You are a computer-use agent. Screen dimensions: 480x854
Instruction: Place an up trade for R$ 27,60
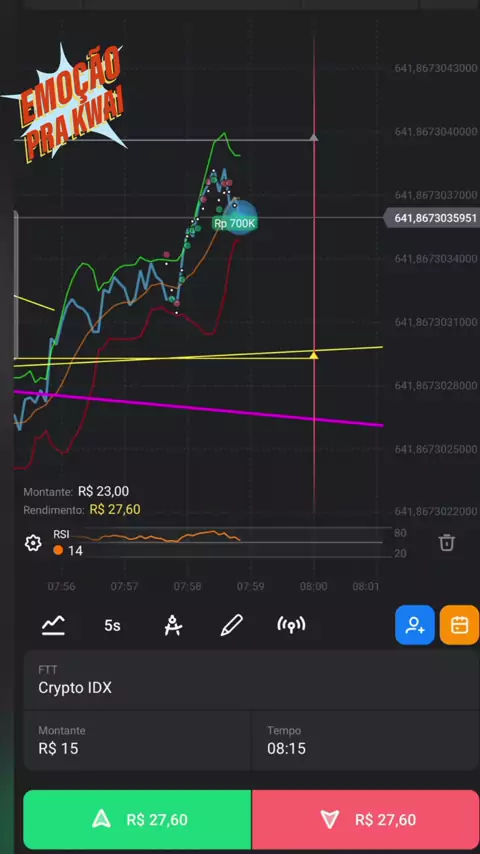[x=137, y=820]
